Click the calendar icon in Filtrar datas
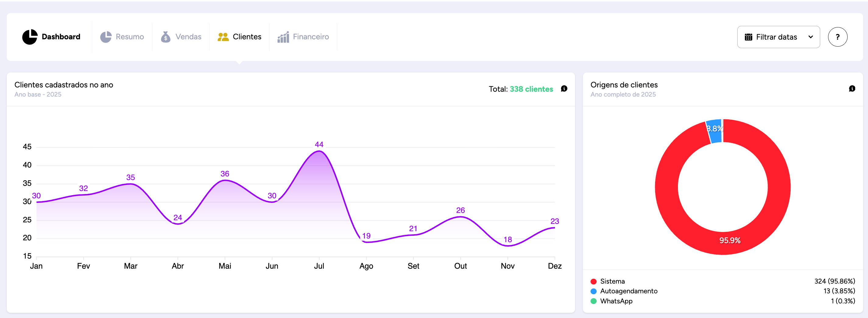868x318 pixels. click(x=748, y=37)
